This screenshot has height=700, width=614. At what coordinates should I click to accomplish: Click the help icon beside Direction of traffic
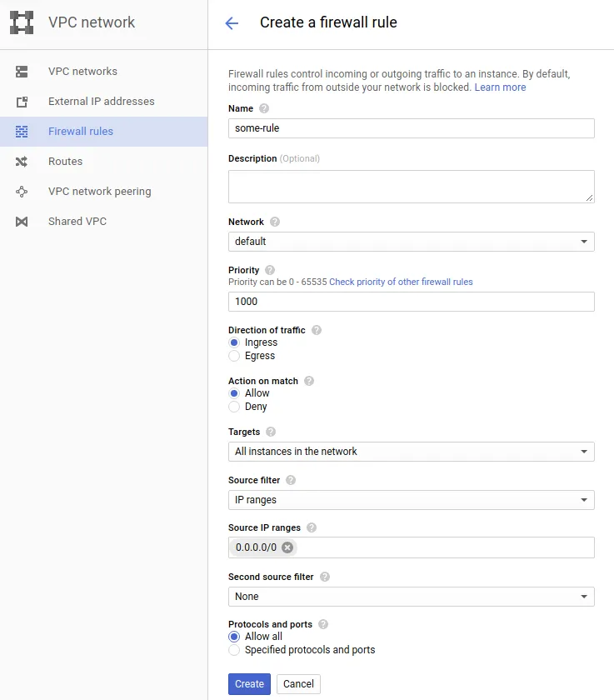(316, 330)
